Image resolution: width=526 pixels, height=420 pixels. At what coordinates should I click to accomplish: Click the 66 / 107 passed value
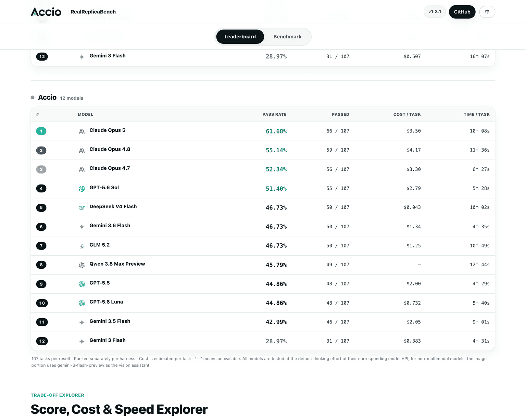338,131
